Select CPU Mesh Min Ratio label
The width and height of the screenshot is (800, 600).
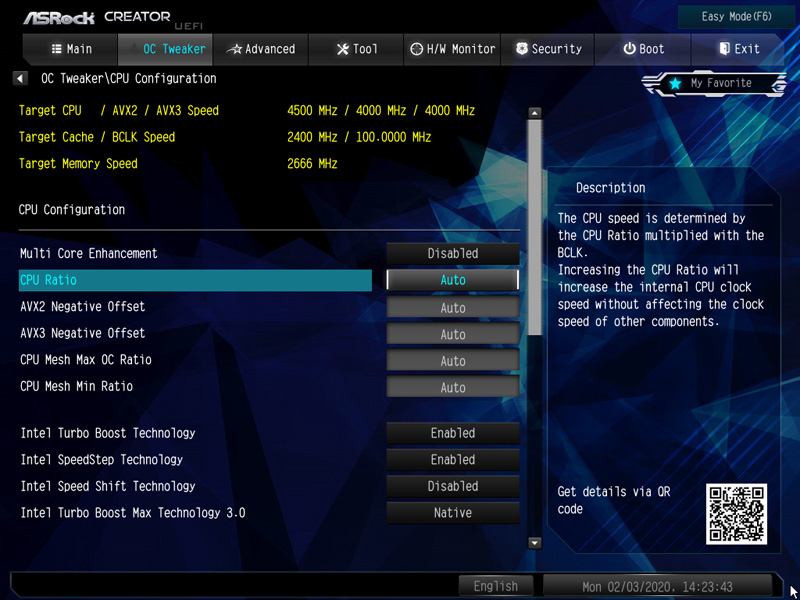pos(77,386)
